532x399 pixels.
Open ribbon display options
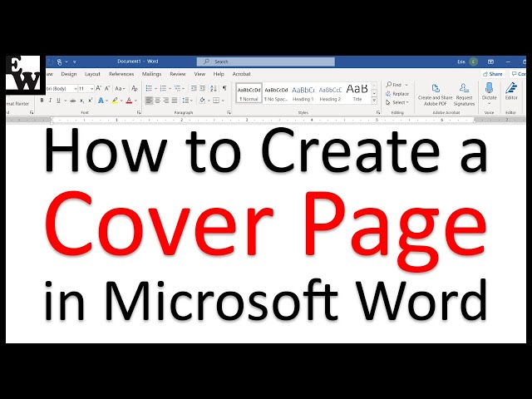coord(490,62)
